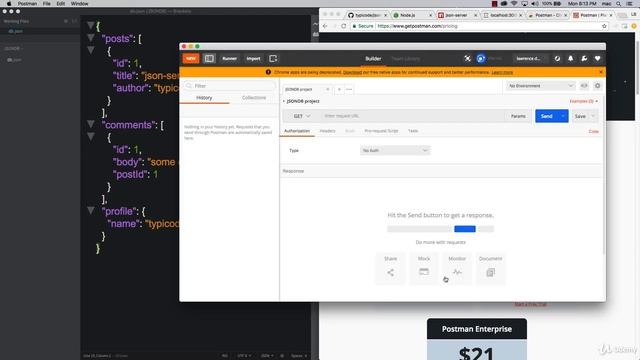Viewport: 640px width, 360px height.
Task: Collapse the root brace fold arrow in editor
Action: (x=91, y=25)
